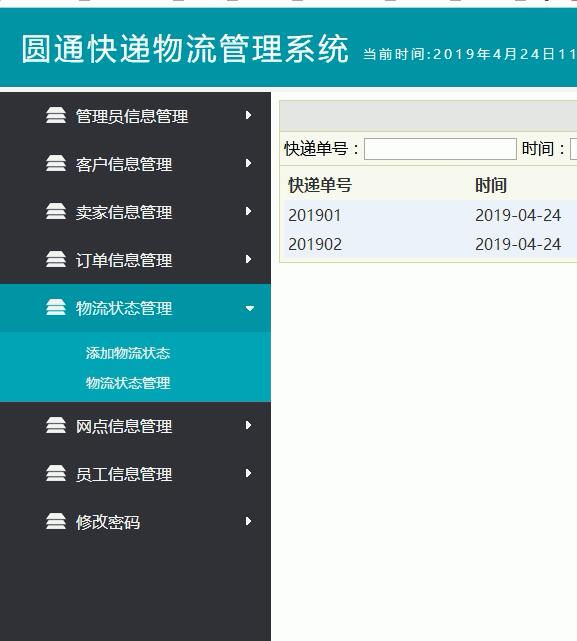Image resolution: width=577 pixels, height=641 pixels.
Task: Open the 订单信息管理 menu
Action: tap(123, 260)
